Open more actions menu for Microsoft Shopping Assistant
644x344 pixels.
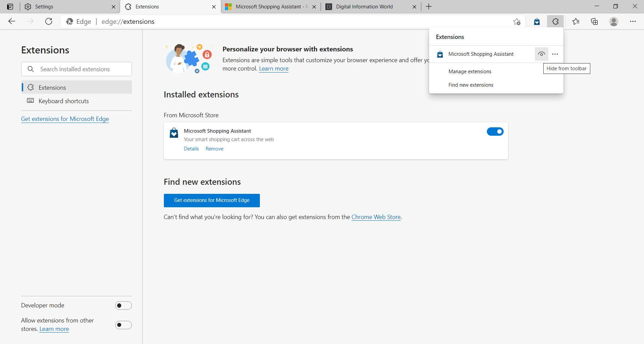click(555, 54)
